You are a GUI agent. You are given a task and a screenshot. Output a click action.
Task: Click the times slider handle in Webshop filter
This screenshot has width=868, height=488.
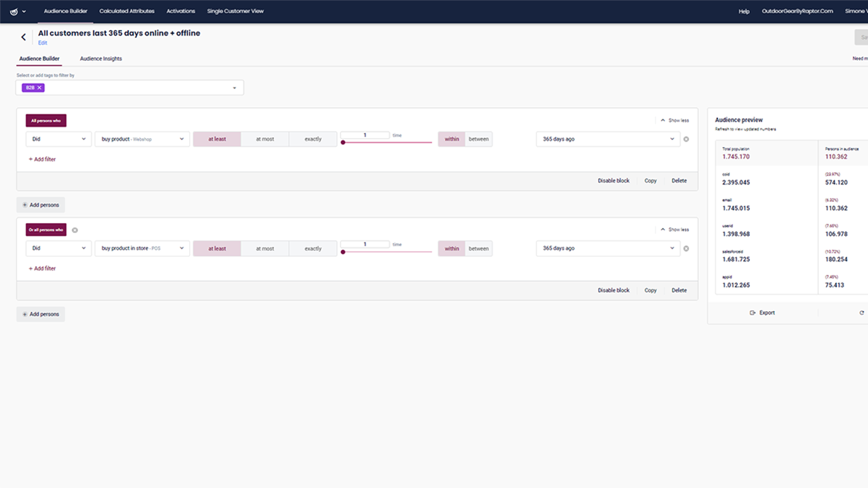tap(343, 142)
